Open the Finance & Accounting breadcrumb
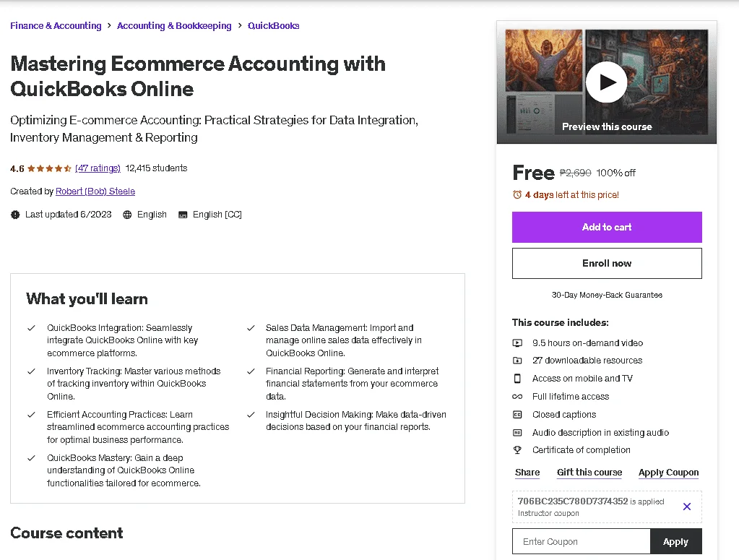Image resolution: width=739 pixels, height=560 pixels. coord(56,26)
